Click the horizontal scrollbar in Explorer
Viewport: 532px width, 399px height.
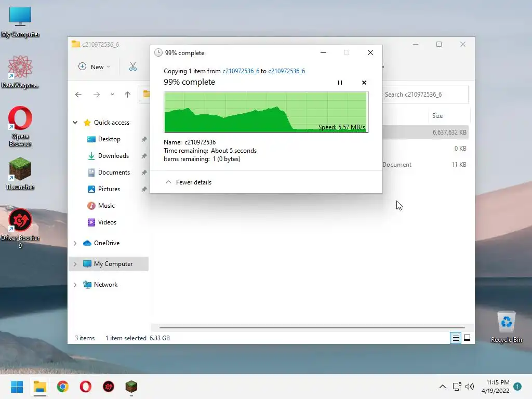coord(312,328)
